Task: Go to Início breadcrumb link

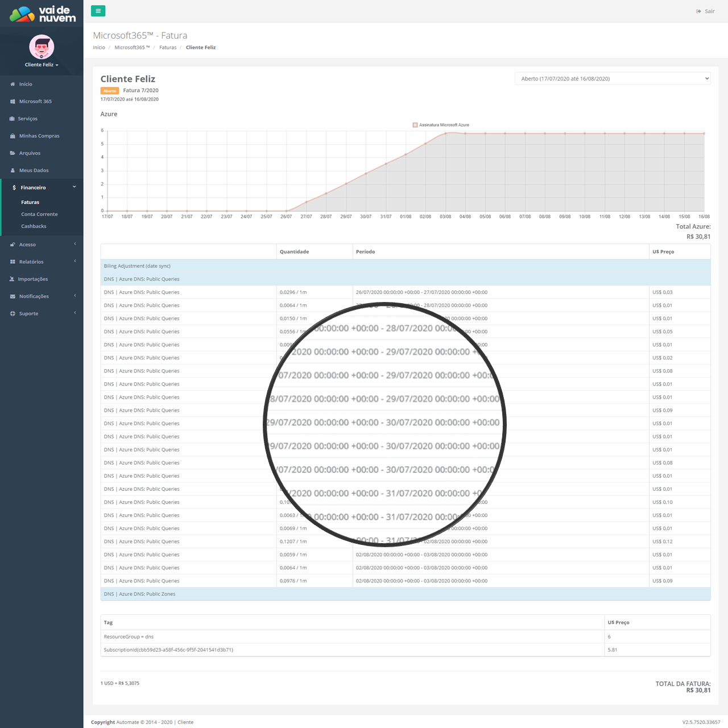Action: click(x=99, y=47)
